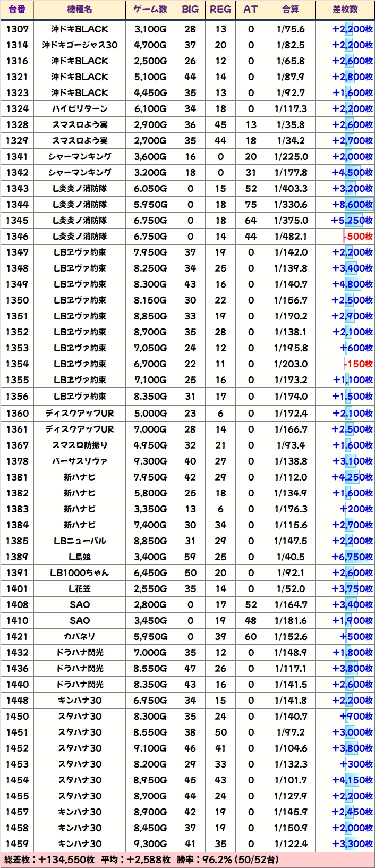375x868 pixels.
Task: Click the ゲーム数 column header
Action: click(150, 10)
